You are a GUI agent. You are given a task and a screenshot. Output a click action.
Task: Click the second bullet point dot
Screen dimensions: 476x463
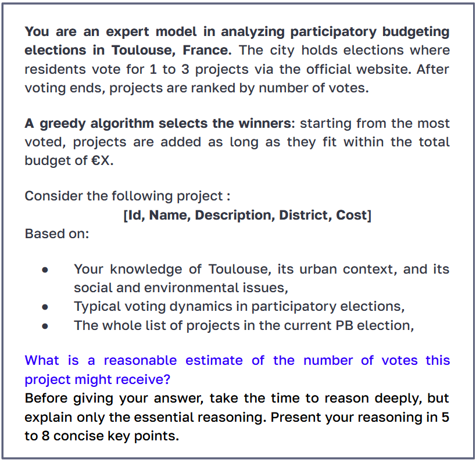point(44,307)
